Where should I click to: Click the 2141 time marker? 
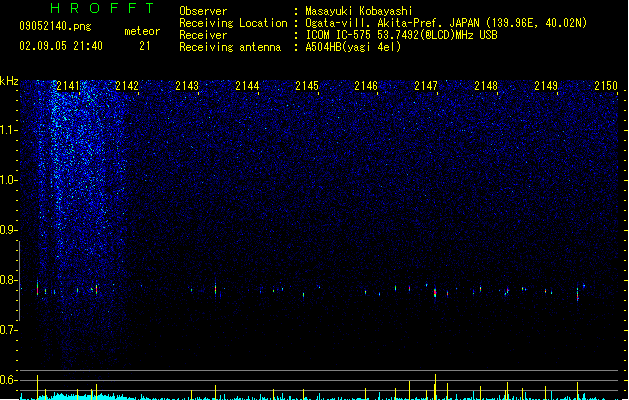(x=68, y=86)
